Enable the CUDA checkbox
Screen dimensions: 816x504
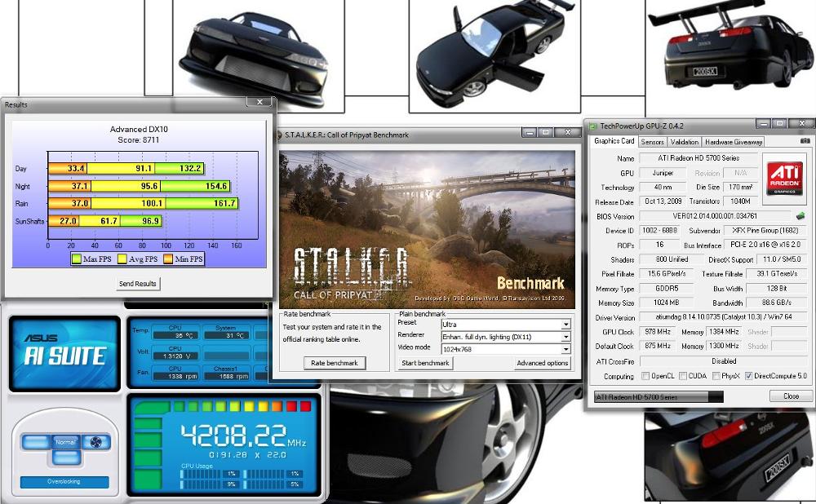click(x=683, y=375)
